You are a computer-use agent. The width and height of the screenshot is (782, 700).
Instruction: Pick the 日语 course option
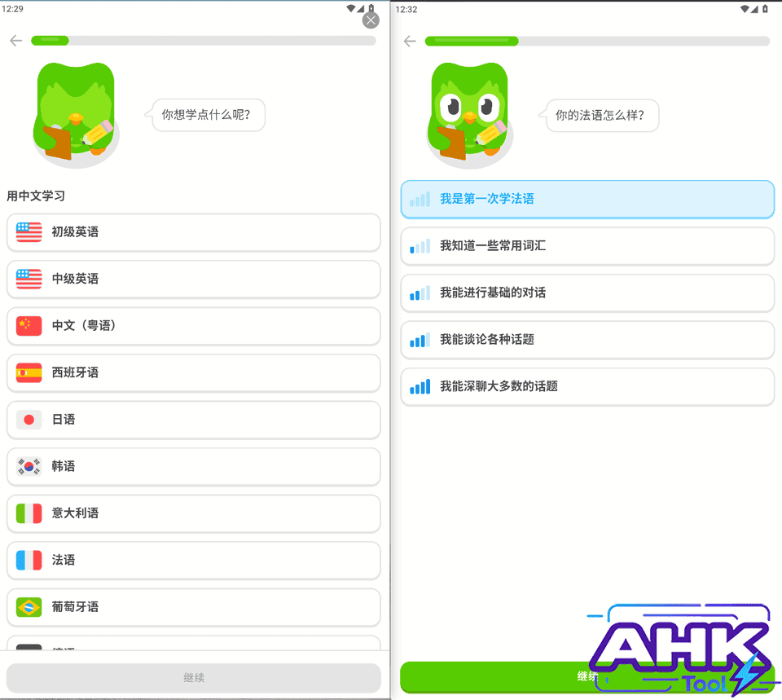click(x=194, y=420)
